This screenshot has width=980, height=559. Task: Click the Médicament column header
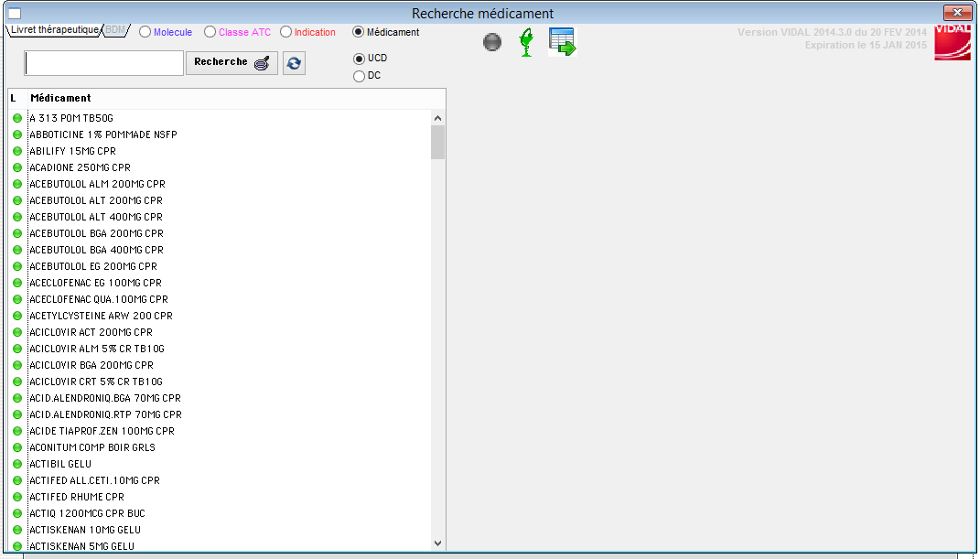tap(60, 98)
